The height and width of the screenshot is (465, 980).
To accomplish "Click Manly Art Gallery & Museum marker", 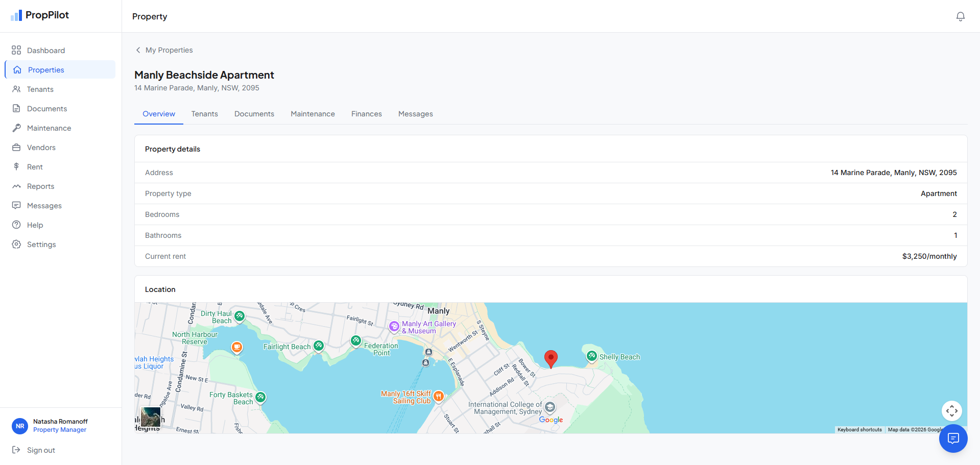I will [x=394, y=326].
